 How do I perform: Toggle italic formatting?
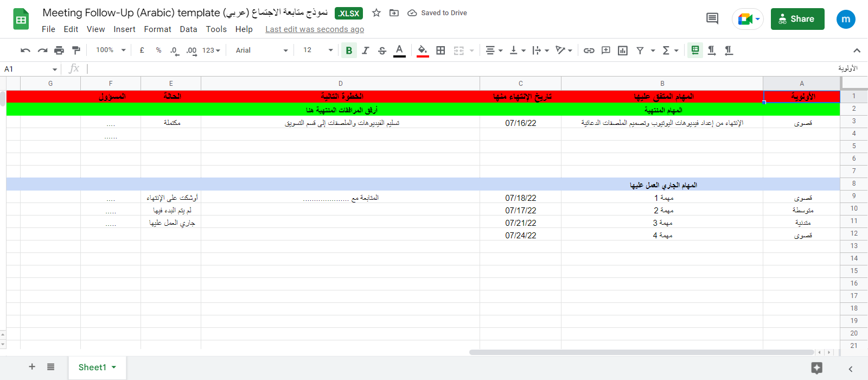(366, 50)
